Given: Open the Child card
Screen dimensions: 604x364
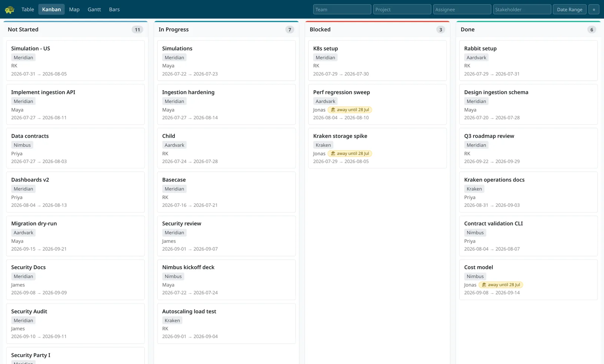Looking at the screenshot, I should (x=226, y=148).
